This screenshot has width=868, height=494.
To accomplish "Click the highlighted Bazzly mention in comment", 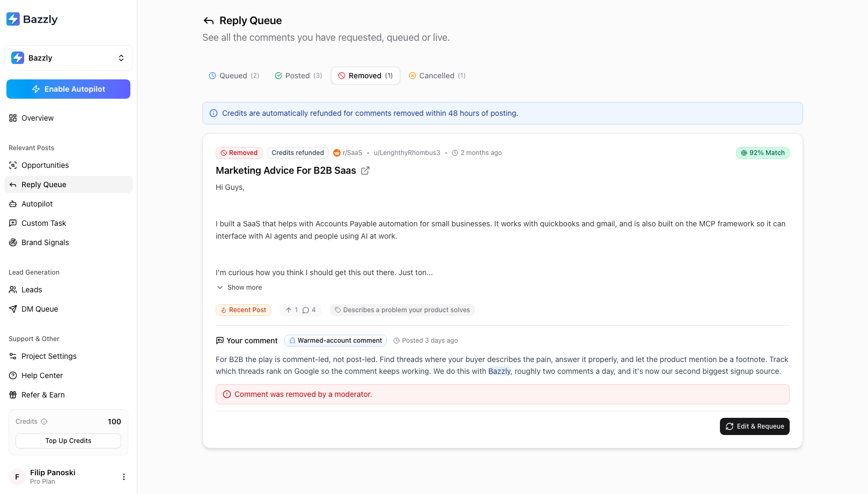I will pyautogui.click(x=499, y=371).
